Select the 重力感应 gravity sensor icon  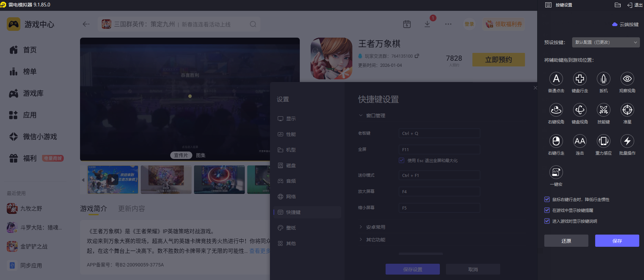pyautogui.click(x=604, y=141)
